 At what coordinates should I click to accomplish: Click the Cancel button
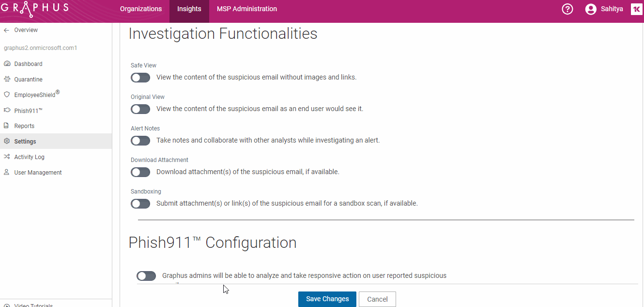[377, 299]
